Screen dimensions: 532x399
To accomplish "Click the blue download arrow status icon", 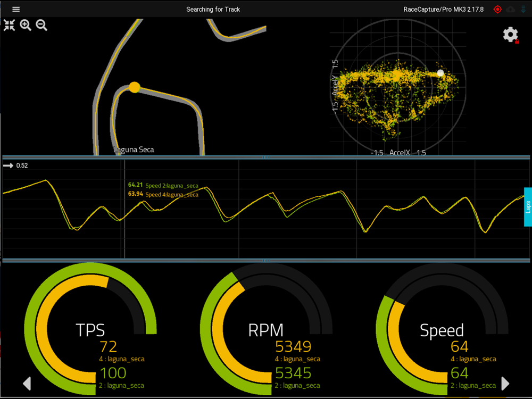I will [523, 10].
